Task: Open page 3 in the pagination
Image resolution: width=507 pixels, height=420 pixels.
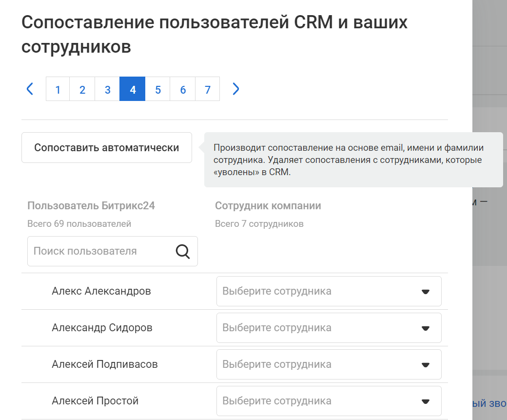Action: [107, 89]
